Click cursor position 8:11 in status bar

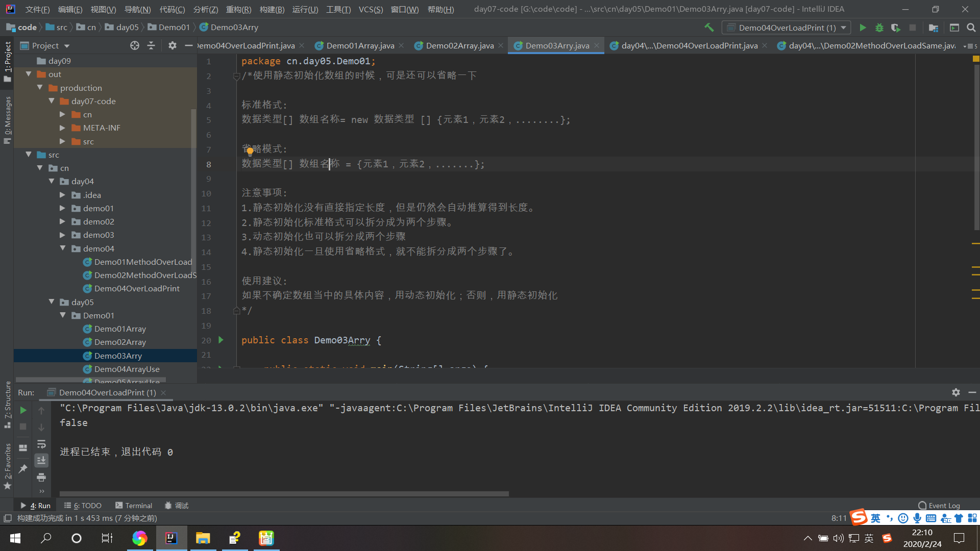(x=839, y=518)
